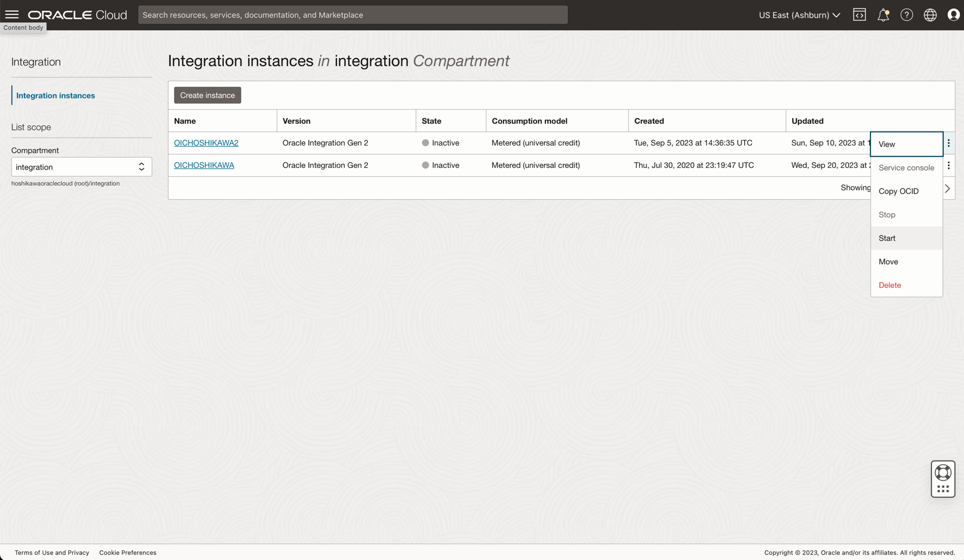Screen dimensions: 964x560
Task: Open the OICHOSHIKAWA2 instance link
Action: [x=205, y=143]
